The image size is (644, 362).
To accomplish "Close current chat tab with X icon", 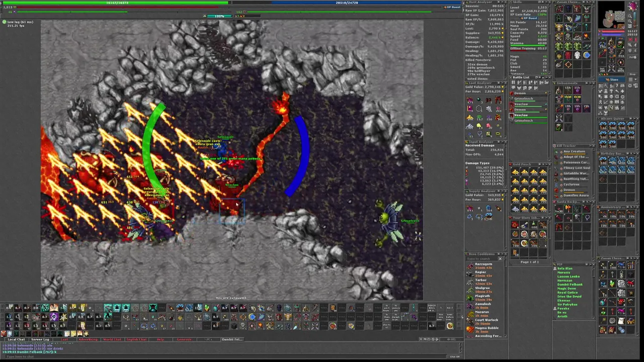I will 421,339.
